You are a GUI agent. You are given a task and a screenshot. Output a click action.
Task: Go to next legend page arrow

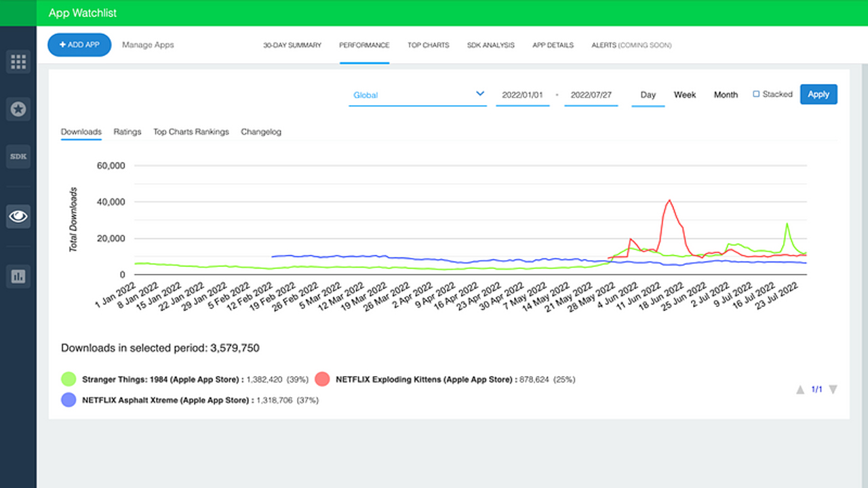click(x=833, y=390)
